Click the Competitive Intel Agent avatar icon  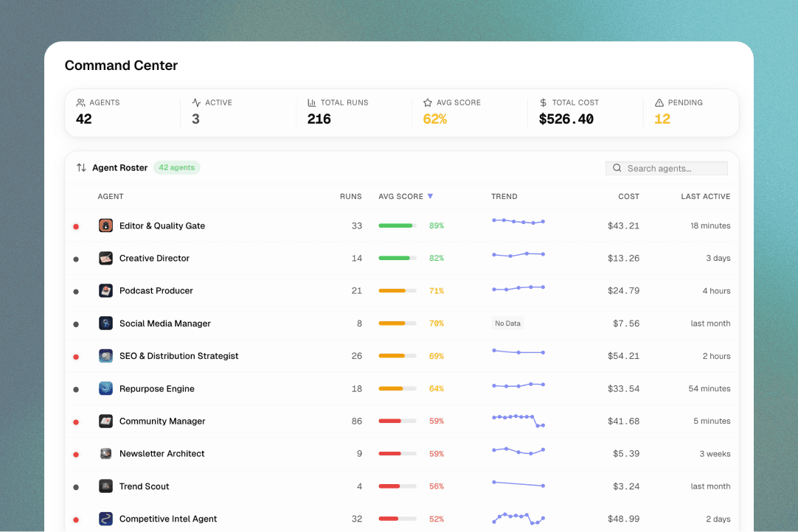tap(105, 519)
